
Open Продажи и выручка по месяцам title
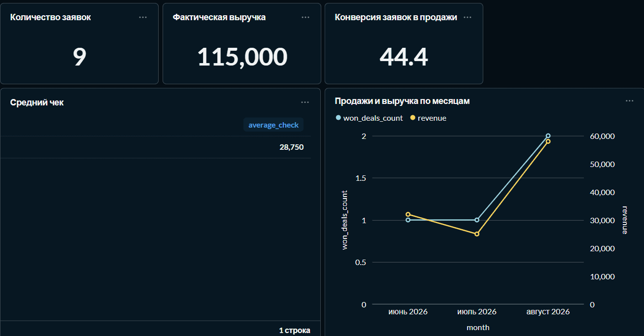coord(402,101)
